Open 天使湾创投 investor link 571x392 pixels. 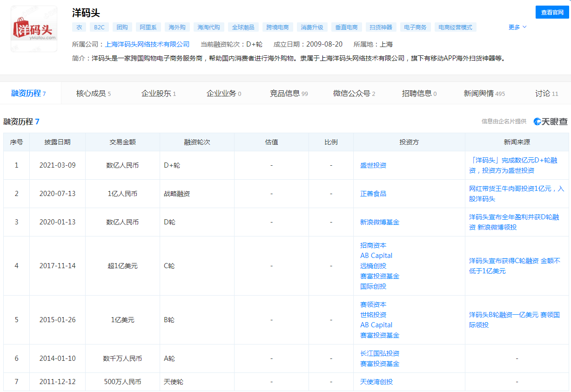[x=376, y=381]
